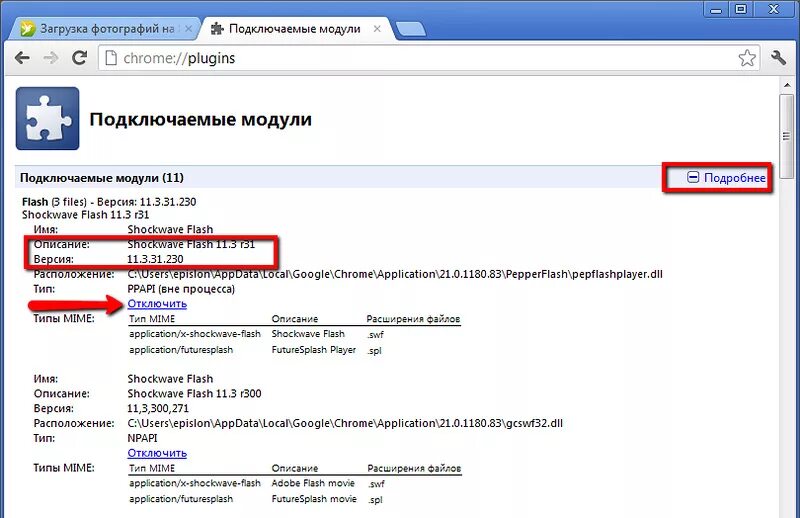
Task: Close the Загрузка фотографий tab
Action: [188, 29]
